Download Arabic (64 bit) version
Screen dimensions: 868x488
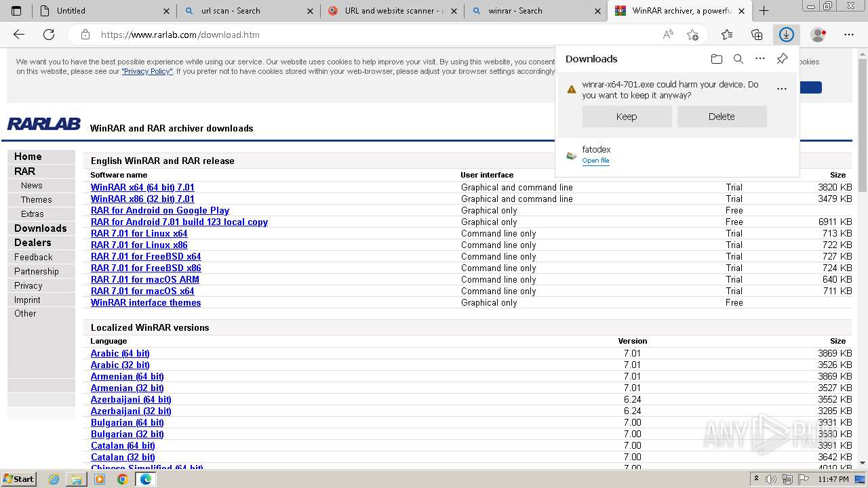click(x=120, y=354)
